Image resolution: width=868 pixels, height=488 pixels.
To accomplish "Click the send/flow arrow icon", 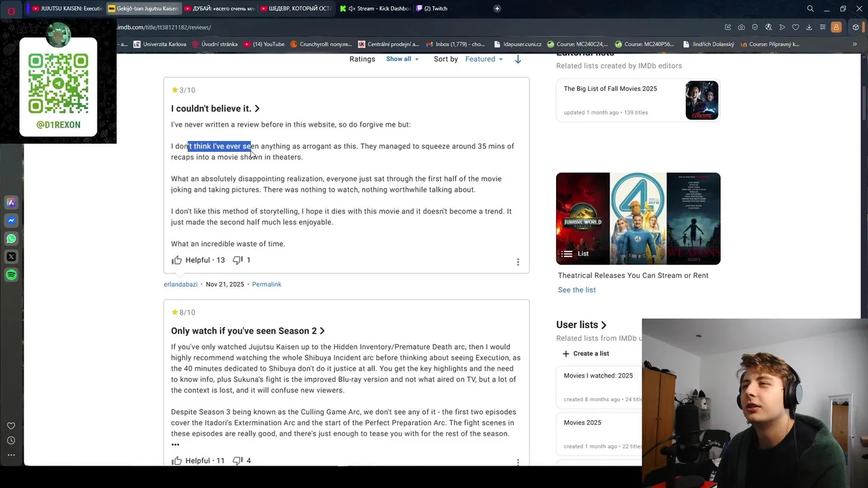I will (782, 27).
